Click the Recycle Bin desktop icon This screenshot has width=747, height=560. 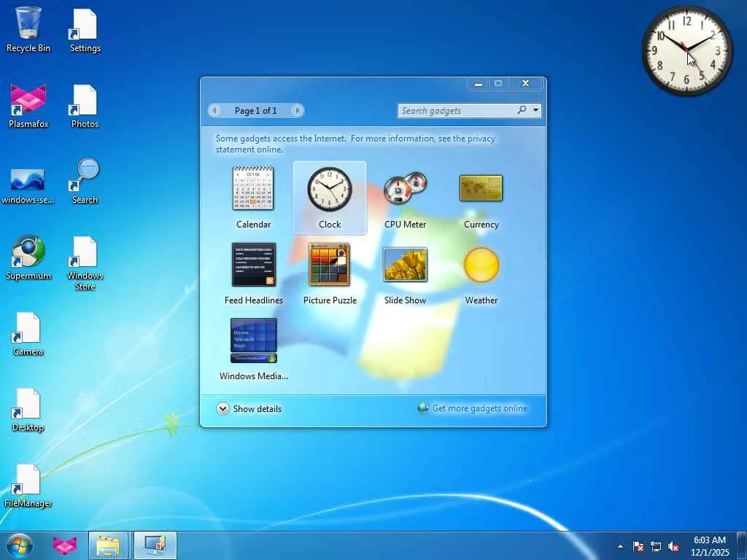28,29
